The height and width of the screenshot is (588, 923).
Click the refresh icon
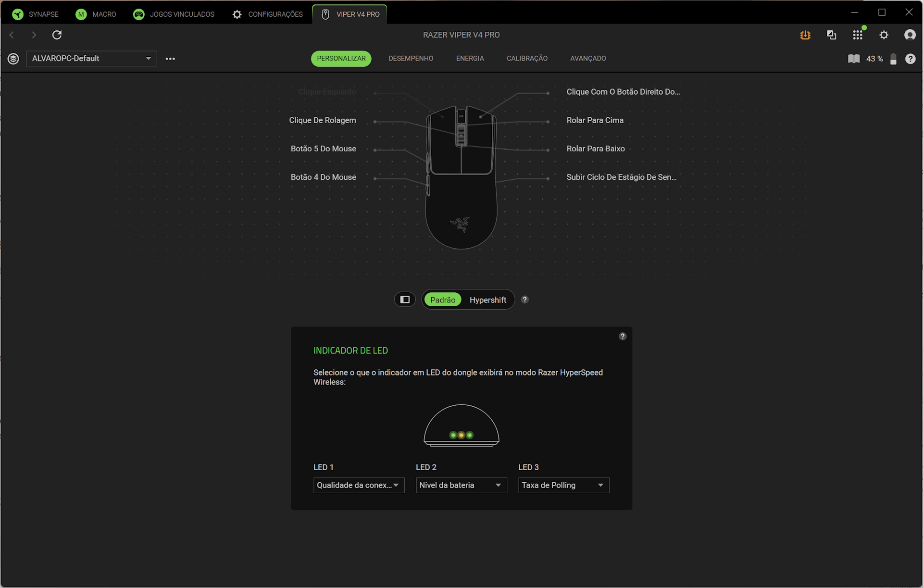tap(57, 35)
